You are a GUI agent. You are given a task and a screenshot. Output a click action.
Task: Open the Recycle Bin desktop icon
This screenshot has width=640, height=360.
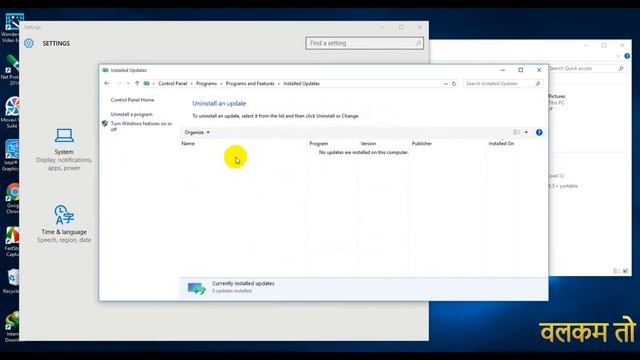pos(12,281)
